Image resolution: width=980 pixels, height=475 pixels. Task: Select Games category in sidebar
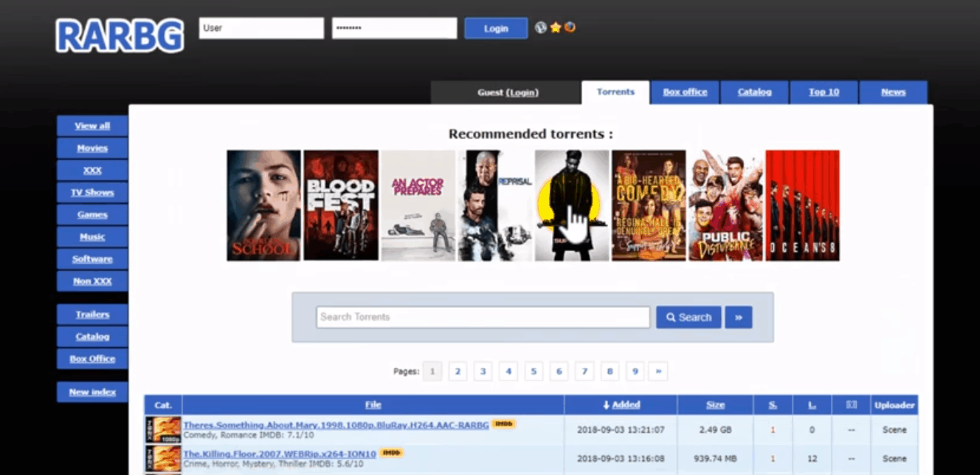(x=92, y=214)
